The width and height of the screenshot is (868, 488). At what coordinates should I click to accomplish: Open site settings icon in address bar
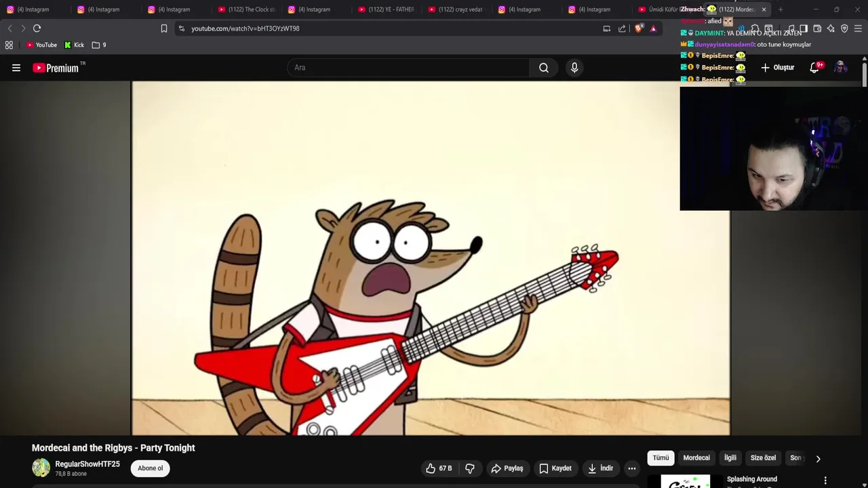coord(181,28)
